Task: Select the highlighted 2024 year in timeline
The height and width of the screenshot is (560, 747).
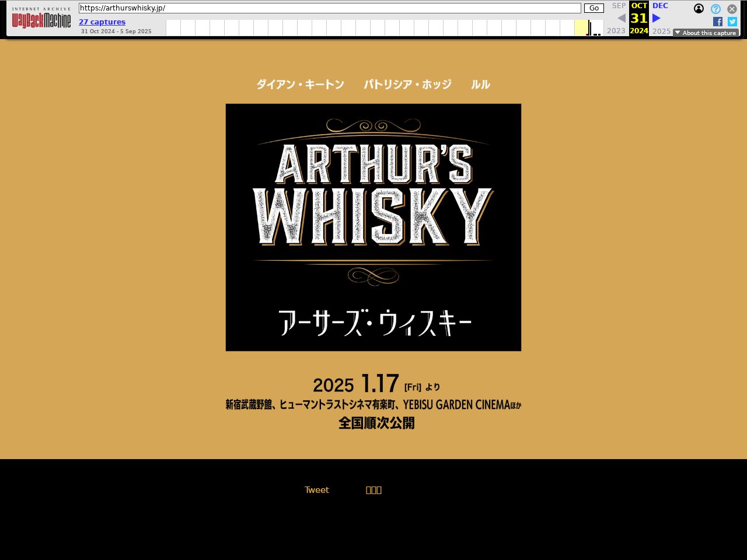Action: click(639, 31)
